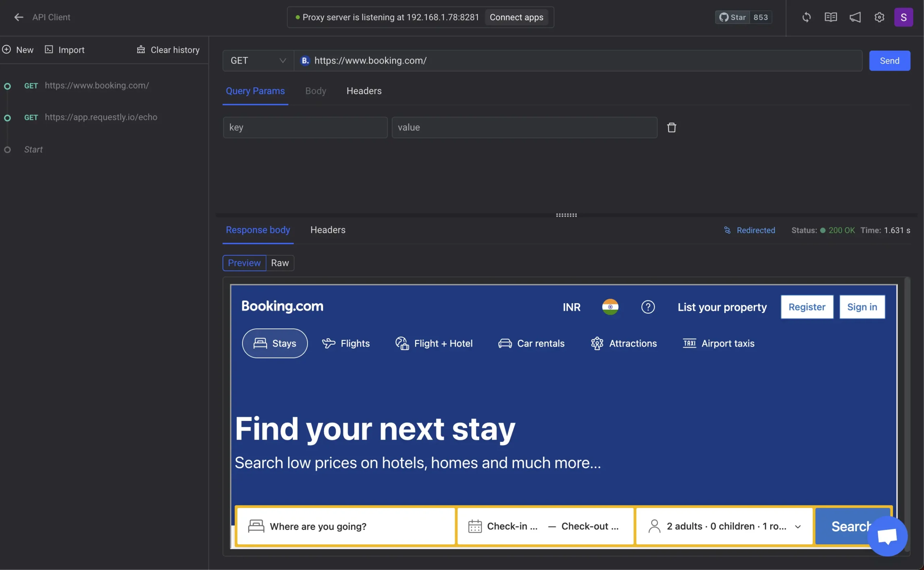Open the chat bubble widget
This screenshot has height=570, width=924.
tap(887, 536)
